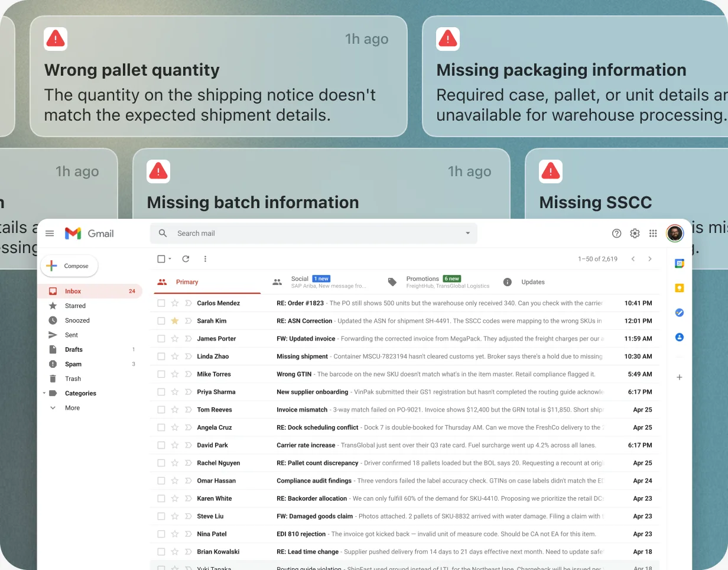Viewport: 728px width, 570px height.
Task: Click the Gmail logo
Action: (89, 234)
